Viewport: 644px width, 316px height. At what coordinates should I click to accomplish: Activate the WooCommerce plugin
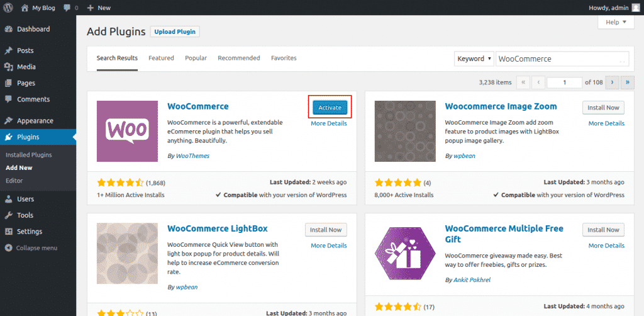[330, 108]
